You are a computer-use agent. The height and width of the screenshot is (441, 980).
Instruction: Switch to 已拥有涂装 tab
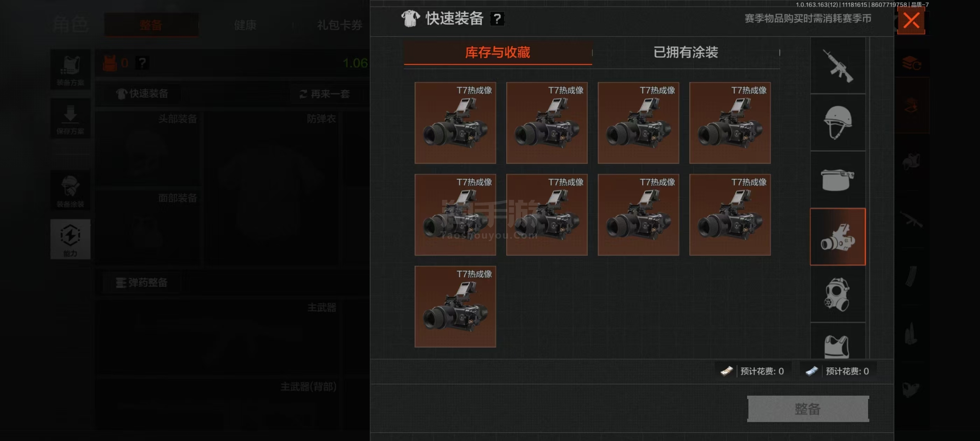pyautogui.click(x=686, y=52)
